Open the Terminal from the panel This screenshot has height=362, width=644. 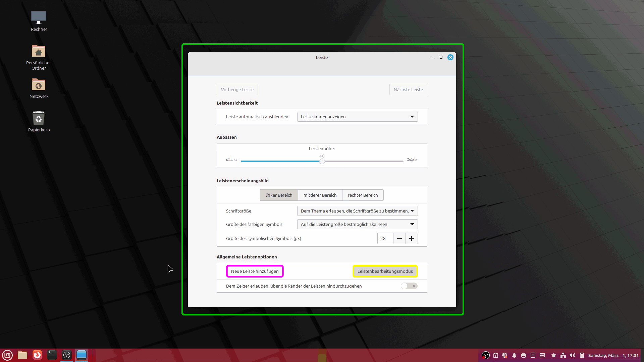[52, 355]
